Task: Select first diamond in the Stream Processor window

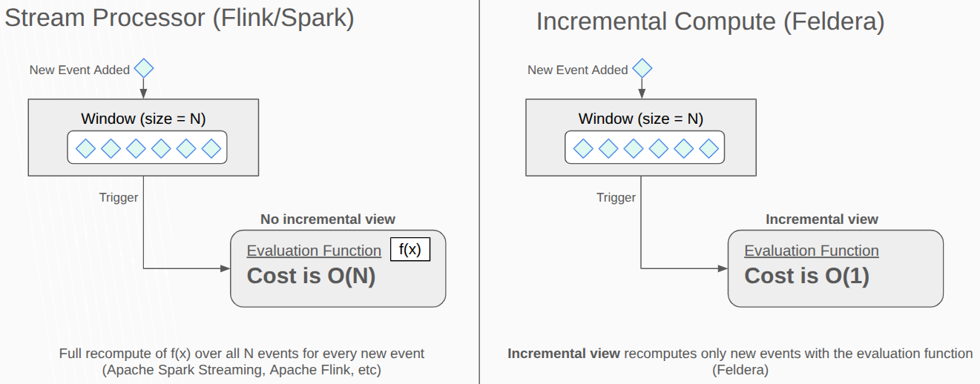Action: pos(86,148)
